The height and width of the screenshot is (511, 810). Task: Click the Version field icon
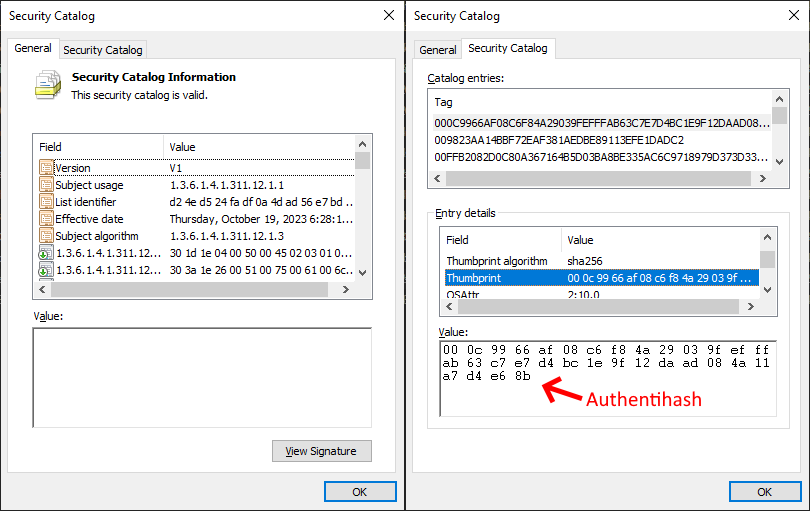[x=46, y=168]
